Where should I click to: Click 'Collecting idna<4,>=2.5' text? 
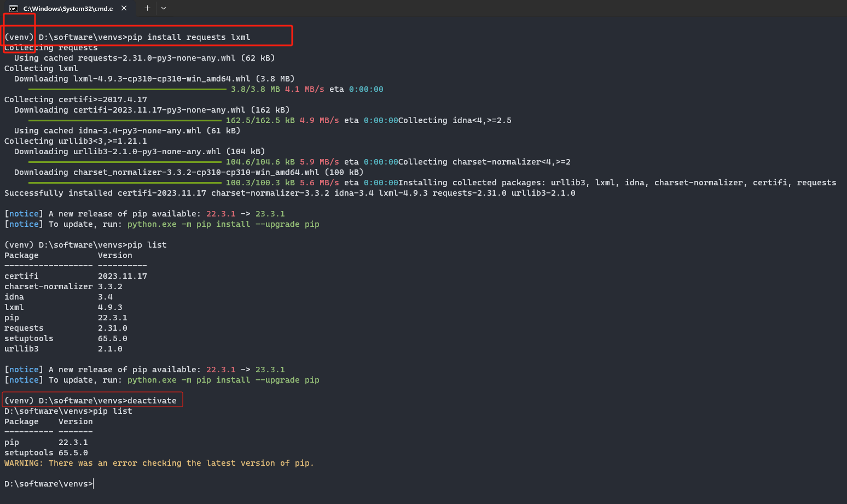tap(455, 120)
